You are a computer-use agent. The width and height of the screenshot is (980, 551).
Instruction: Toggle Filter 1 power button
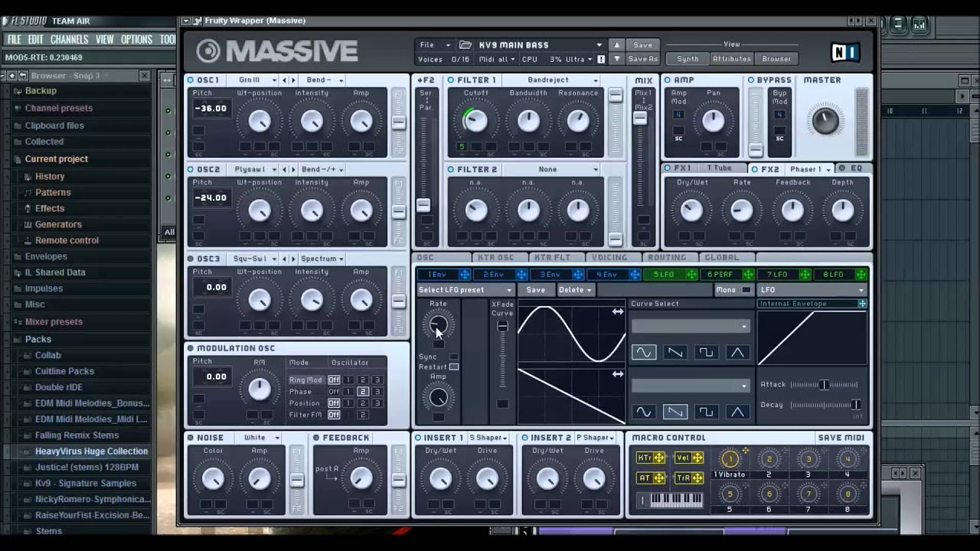pyautogui.click(x=450, y=80)
